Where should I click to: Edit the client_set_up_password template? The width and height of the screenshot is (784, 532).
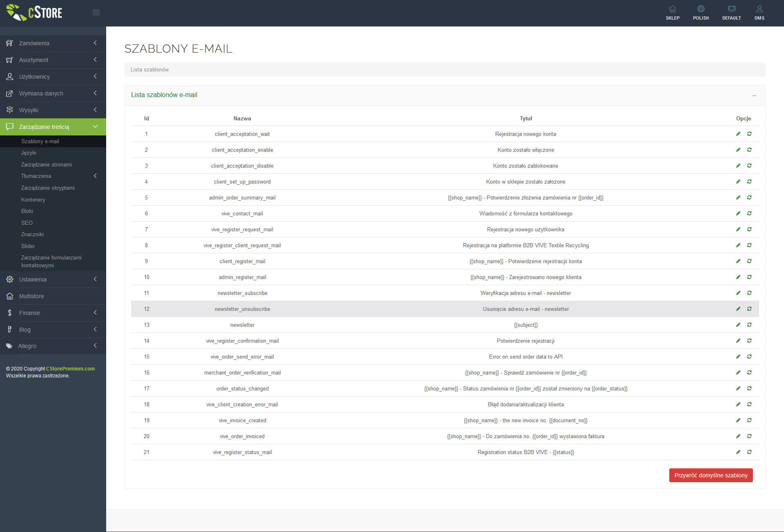point(738,182)
